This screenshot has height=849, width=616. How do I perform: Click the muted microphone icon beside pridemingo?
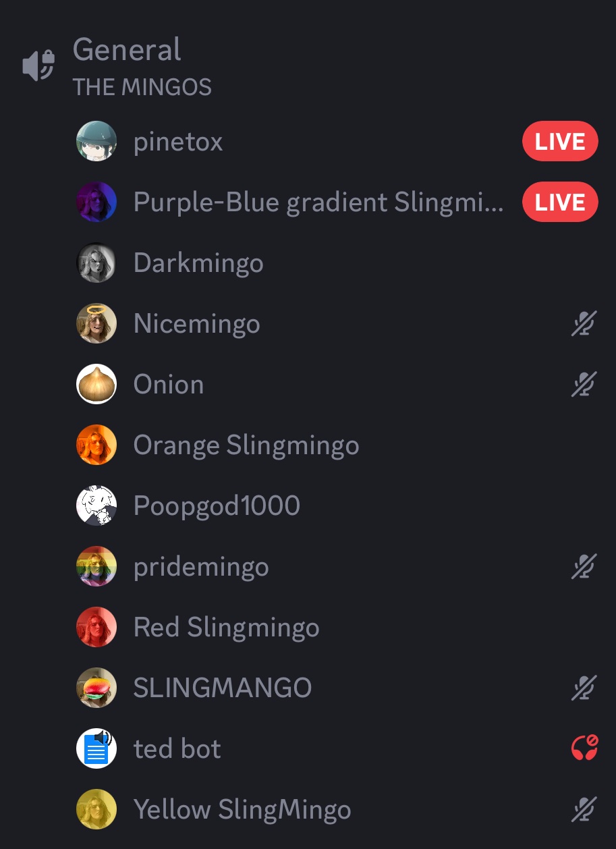click(584, 567)
